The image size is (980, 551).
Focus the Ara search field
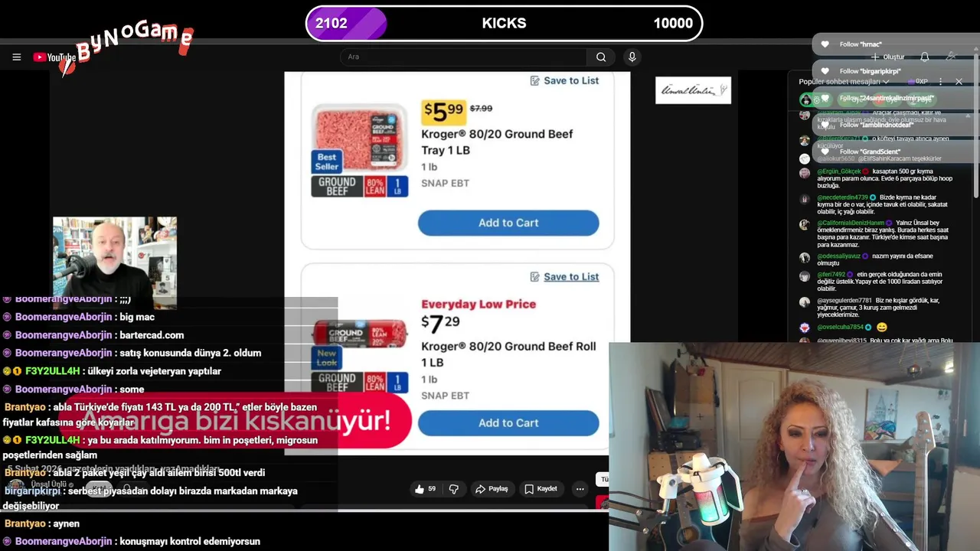click(x=465, y=57)
